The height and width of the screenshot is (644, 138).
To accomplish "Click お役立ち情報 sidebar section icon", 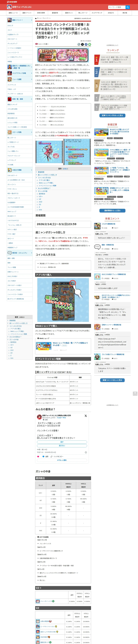I will pos(10,170).
